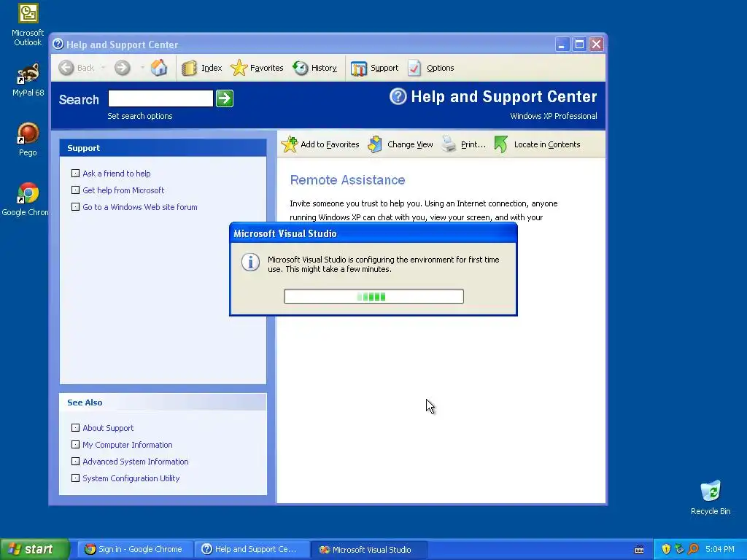The width and height of the screenshot is (747, 560).
Task: Click the Microsoft Visual Studio dialog title bar
Action: [373, 233]
